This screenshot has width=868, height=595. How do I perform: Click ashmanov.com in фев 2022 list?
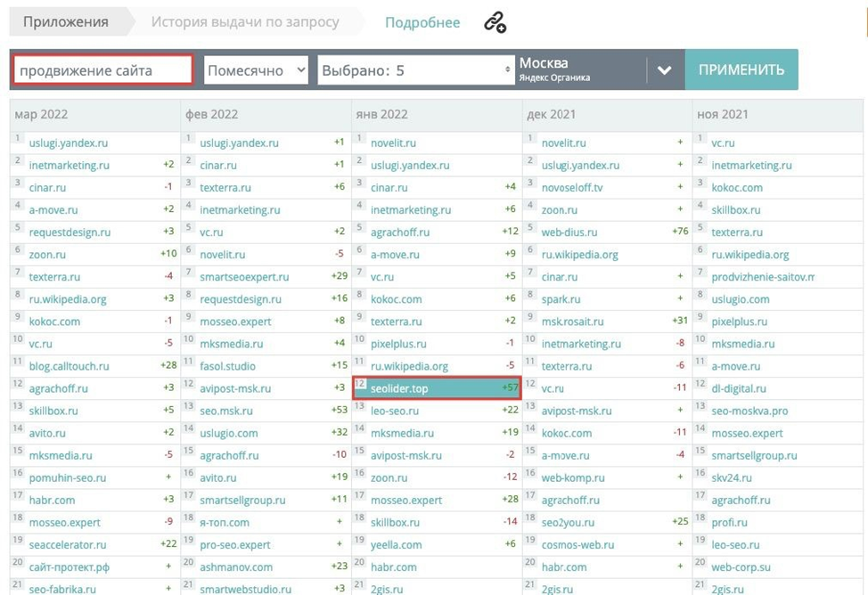click(236, 566)
